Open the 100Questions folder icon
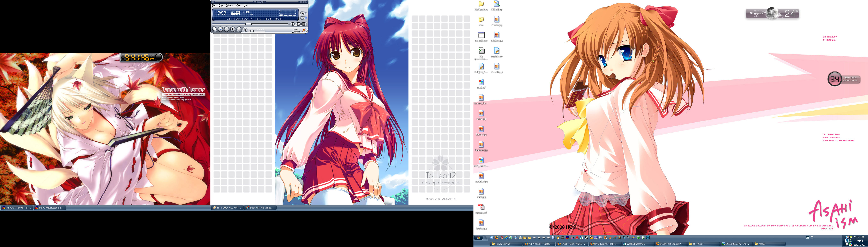Screen dimensions: 868x247 [481, 6]
